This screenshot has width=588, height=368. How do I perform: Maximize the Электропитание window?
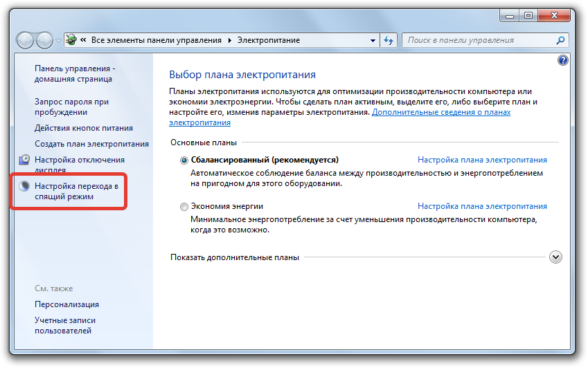point(528,16)
